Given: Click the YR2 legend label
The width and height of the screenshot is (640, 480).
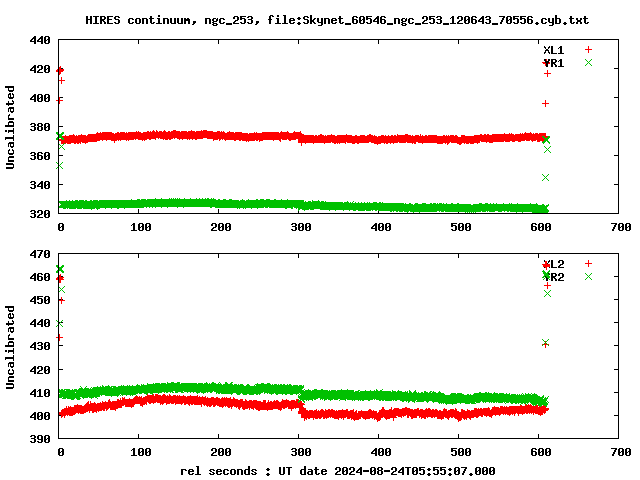Looking at the screenshot, I should pyautogui.click(x=553, y=277).
